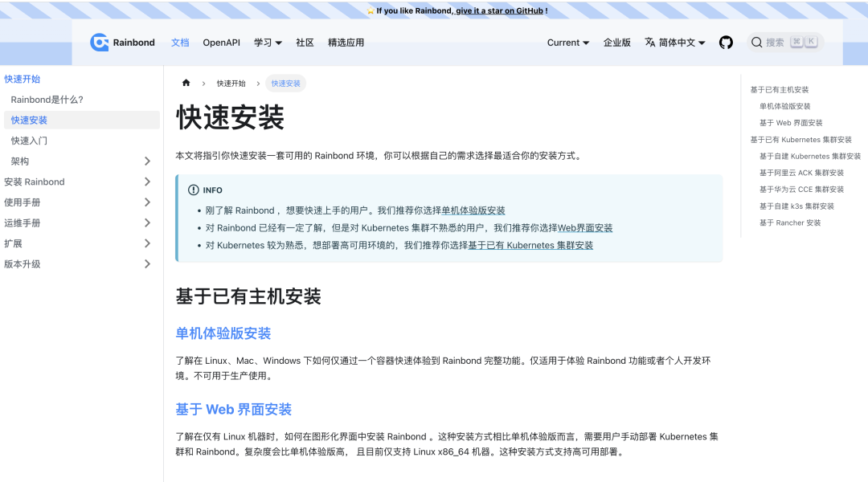868x482 pixels.
Task: Follow the Web界面安装 link in INFO box
Action: pyautogui.click(x=585, y=228)
